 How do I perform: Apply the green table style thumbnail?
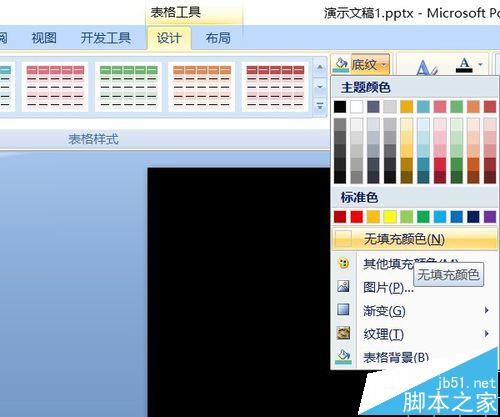[128, 87]
